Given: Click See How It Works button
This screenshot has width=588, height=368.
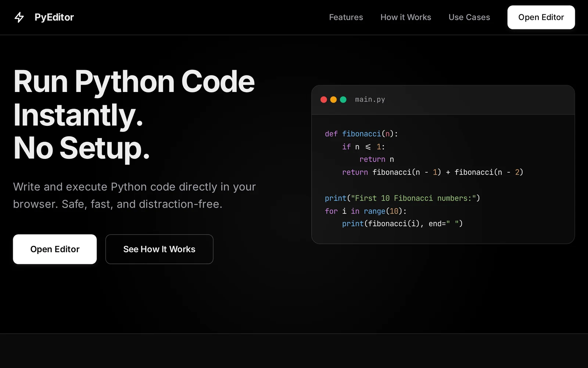Looking at the screenshot, I should [159, 249].
